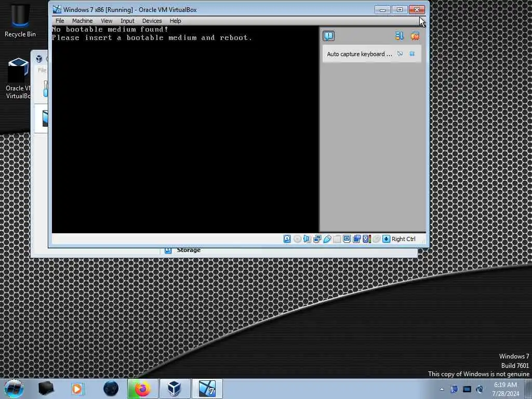Click the Storage section header in VirtualBox Manager
Image resolution: width=532 pixels, height=399 pixels.
[x=189, y=250]
